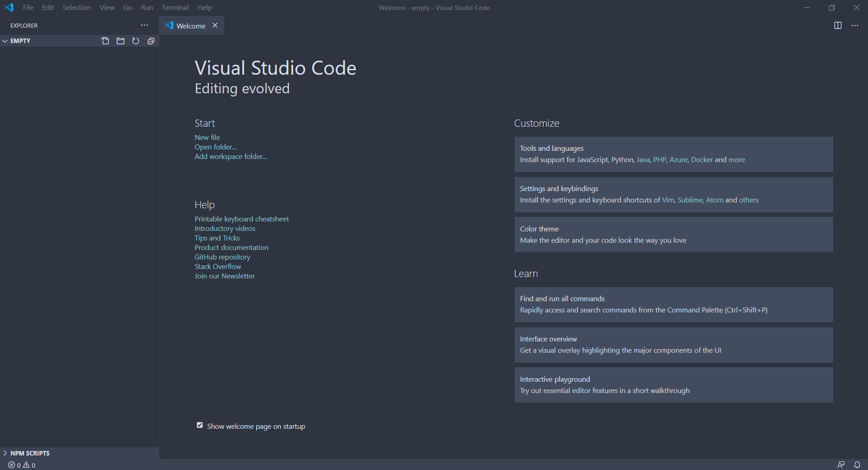
Task: Open Explorer views and more actions menu
Action: [144, 25]
